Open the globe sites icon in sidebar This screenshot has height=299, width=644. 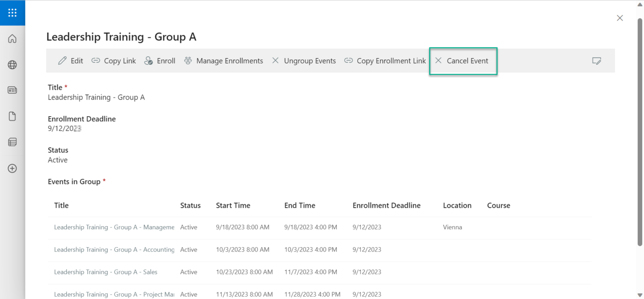(13, 65)
